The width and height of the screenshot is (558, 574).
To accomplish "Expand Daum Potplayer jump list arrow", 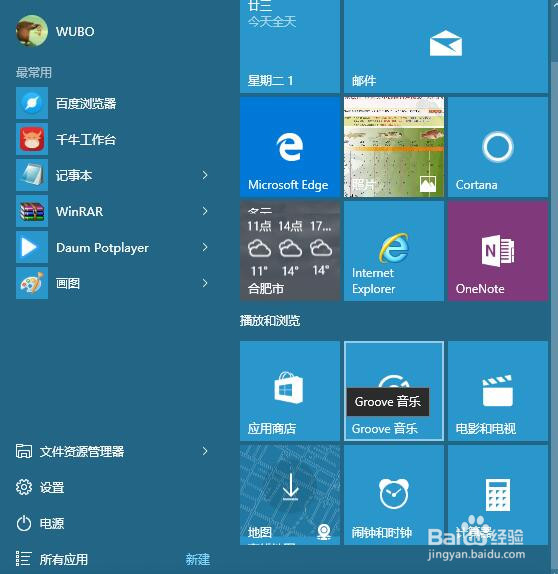I will click(205, 247).
